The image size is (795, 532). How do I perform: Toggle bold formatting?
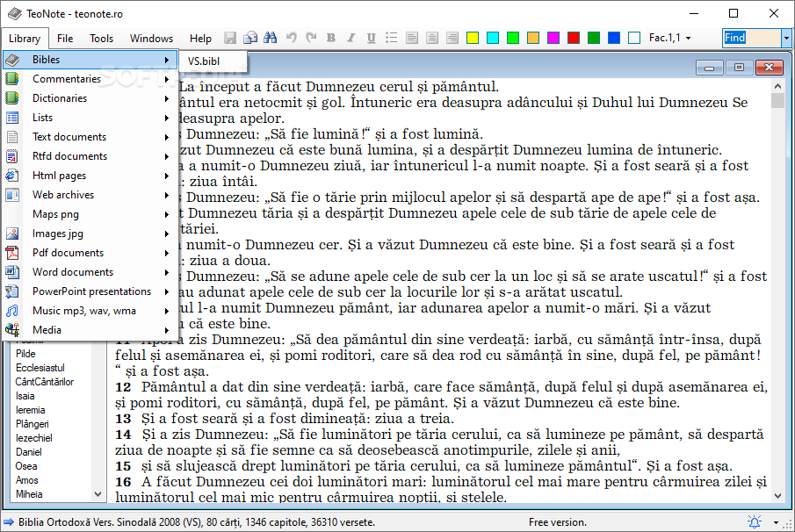point(331,38)
